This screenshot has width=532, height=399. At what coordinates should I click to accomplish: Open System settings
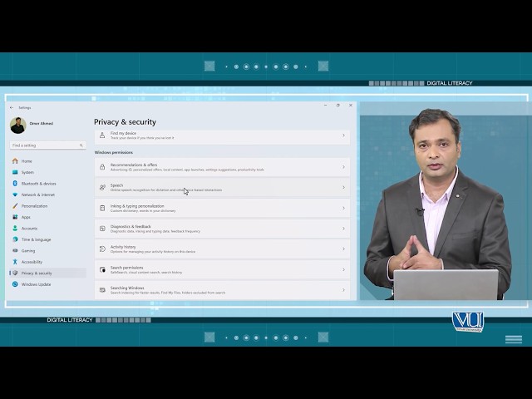27,172
